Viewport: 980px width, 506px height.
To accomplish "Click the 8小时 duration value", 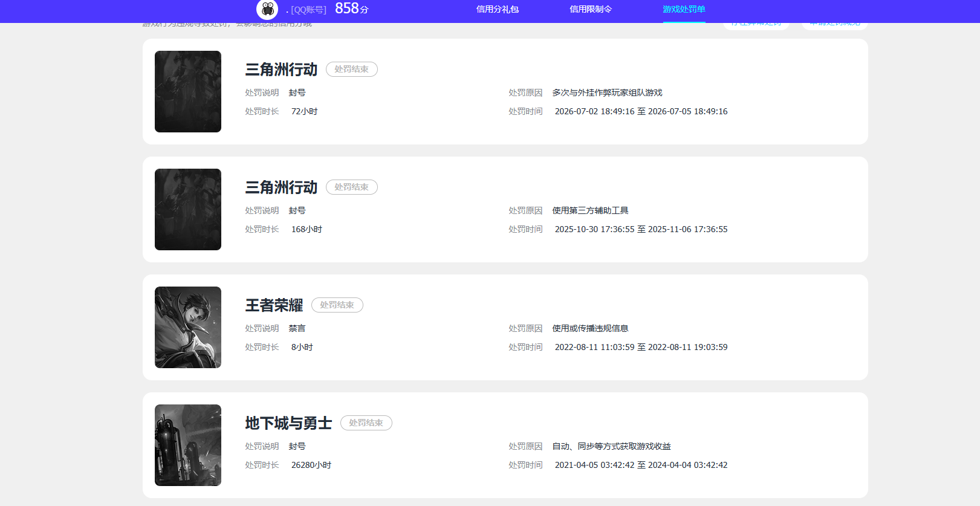I will coord(302,348).
